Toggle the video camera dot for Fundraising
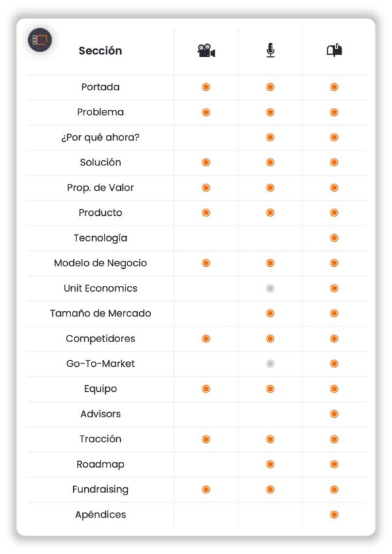 point(206,489)
